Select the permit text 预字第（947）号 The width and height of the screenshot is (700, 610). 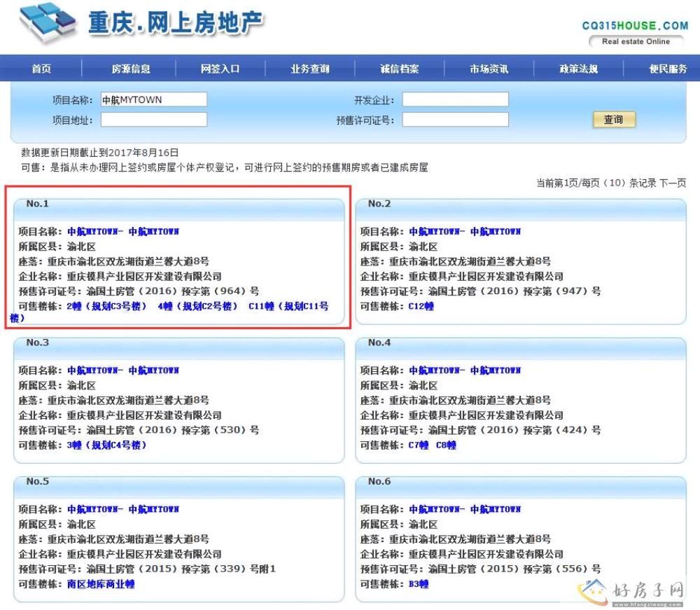pos(563,291)
